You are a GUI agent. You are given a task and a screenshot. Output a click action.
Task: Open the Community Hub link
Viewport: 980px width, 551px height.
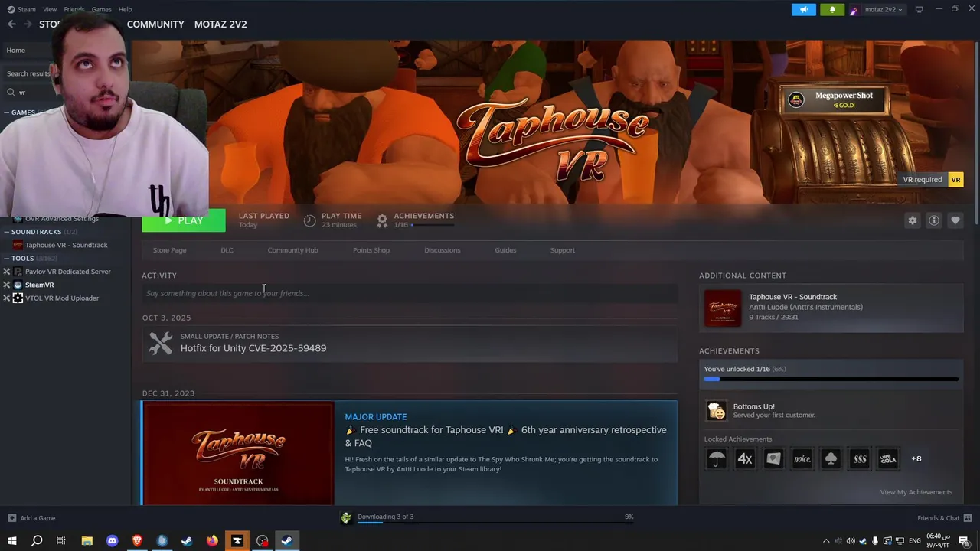click(x=292, y=250)
